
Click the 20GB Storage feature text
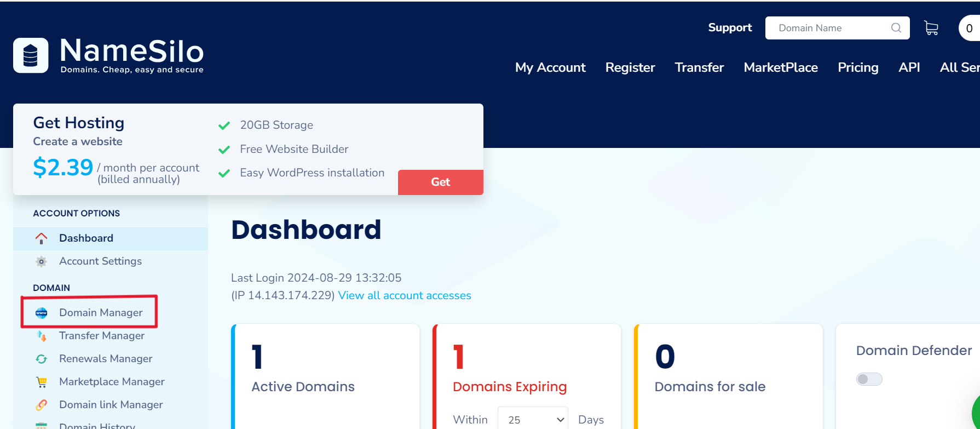pos(276,125)
